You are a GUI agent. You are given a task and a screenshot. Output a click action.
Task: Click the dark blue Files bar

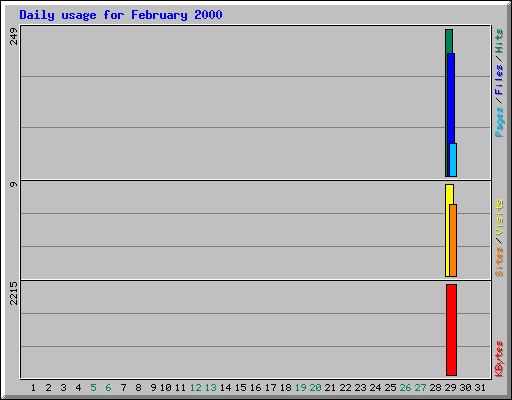click(451, 98)
